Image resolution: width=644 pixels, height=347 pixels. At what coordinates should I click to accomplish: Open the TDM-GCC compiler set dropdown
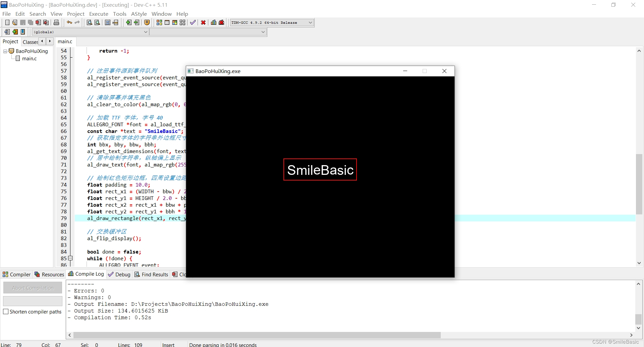pos(310,22)
